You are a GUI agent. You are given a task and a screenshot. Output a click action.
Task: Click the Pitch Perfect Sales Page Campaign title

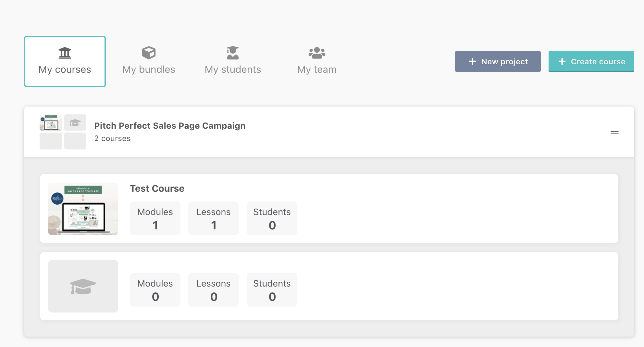point(170,126)
